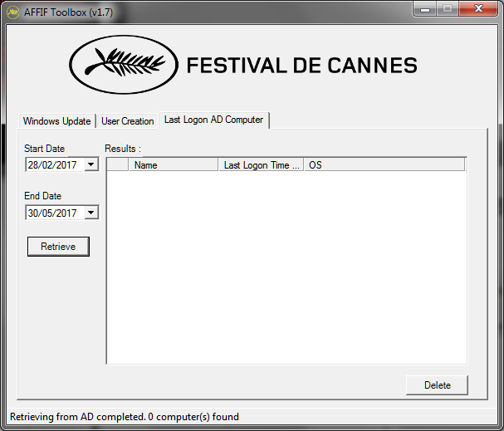Click the AFFIF Toolbox title bar icon

click(12, 12)
